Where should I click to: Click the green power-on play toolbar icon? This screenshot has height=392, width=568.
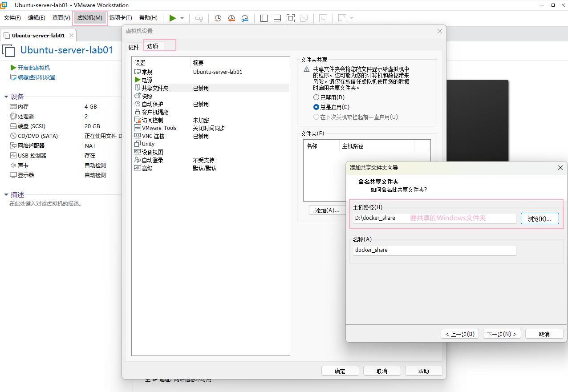pos(172,18)
